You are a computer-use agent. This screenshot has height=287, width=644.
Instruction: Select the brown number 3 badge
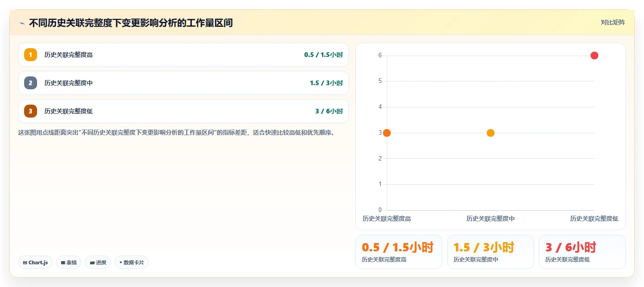[x=31, y=111]
